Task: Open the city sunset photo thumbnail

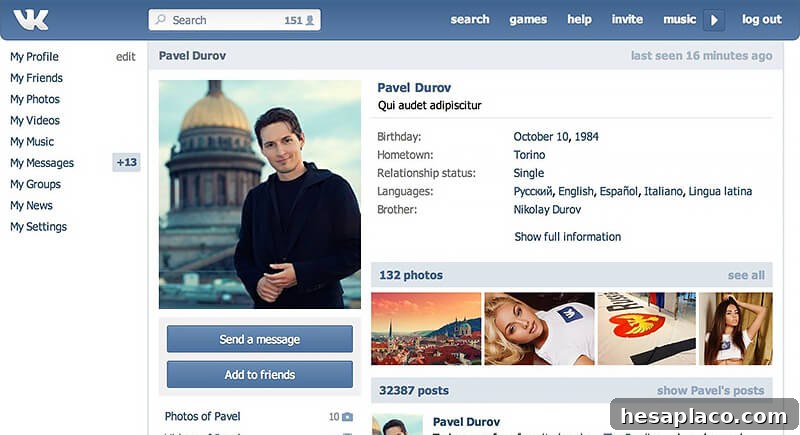Action: coord(426,328)
